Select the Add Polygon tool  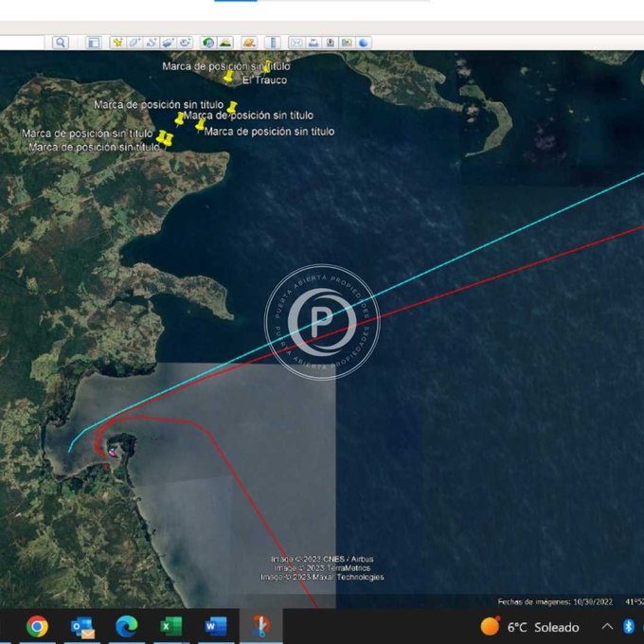pos(134,43)
